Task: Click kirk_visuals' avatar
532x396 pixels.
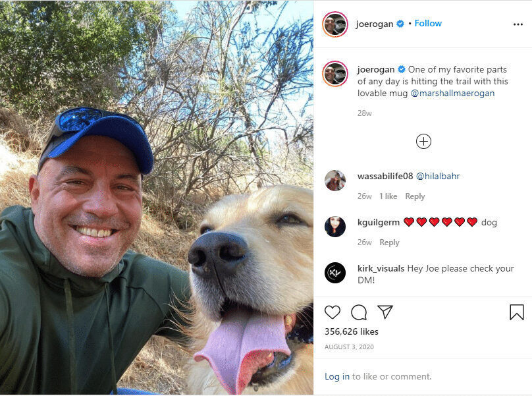Action: pyautogui.click(x=335, y=273)
